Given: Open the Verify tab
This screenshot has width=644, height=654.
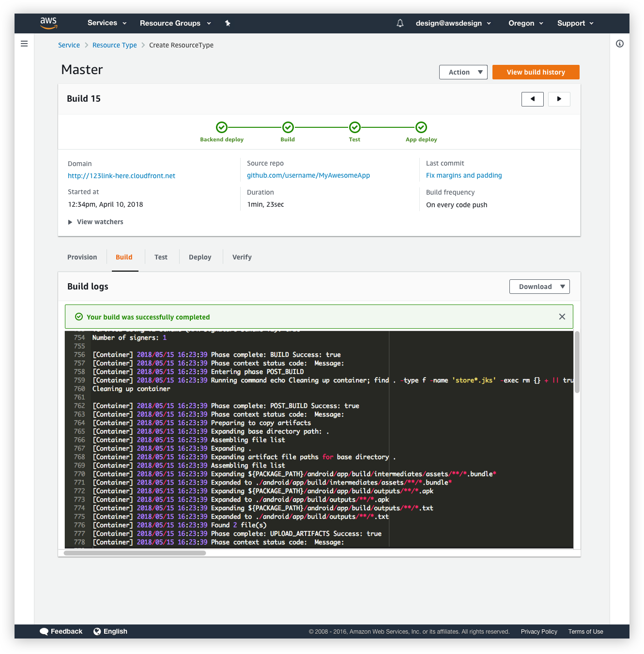Looking at the screenshot, I should pyautogui.click(x=242, y=257).
